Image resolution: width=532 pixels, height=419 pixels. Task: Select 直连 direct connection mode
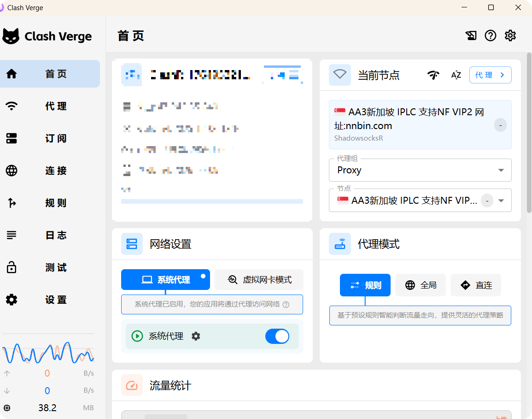point(475,285)
